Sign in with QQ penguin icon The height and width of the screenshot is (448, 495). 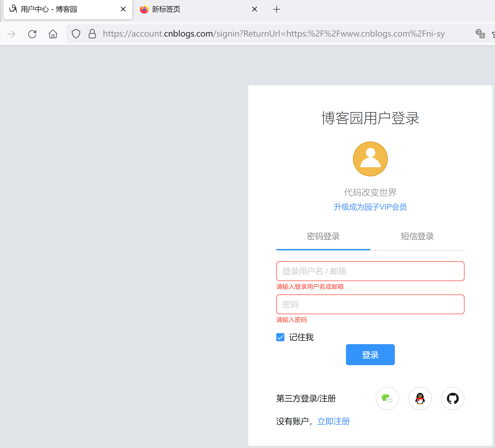(x=420, y=398)
